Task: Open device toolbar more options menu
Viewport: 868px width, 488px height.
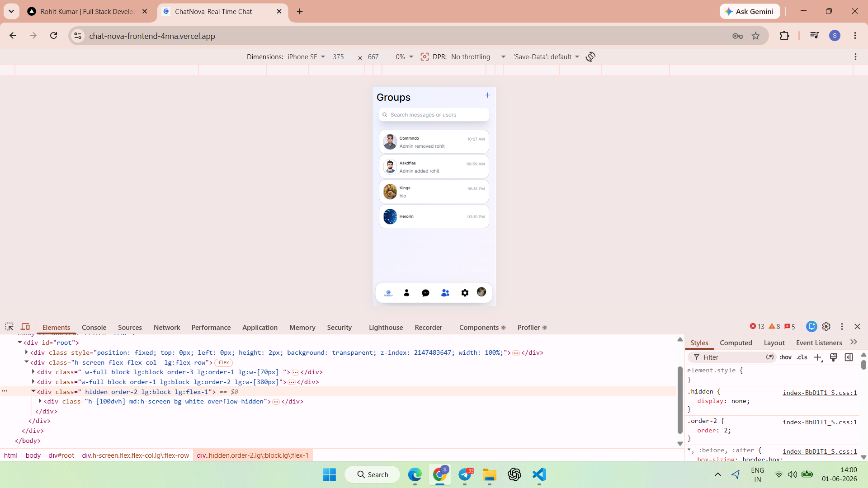Action: (x=855, y=56)
